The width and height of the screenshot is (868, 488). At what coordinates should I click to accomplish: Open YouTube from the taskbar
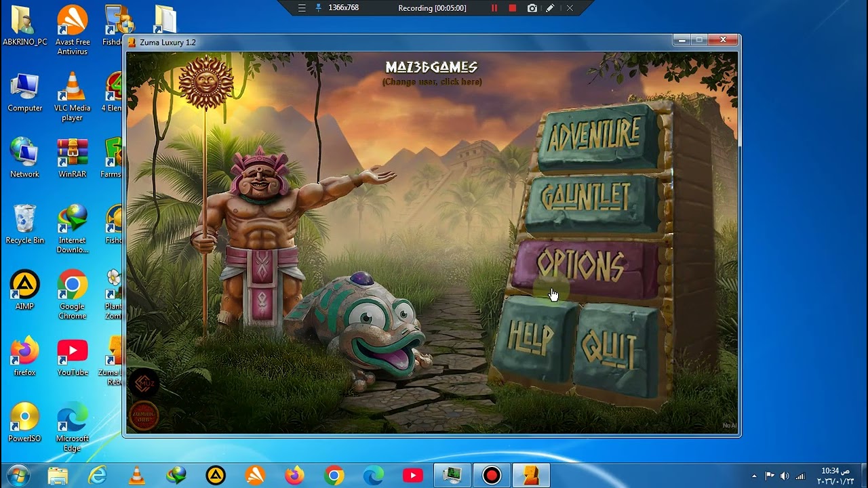(x=412, y=476)
